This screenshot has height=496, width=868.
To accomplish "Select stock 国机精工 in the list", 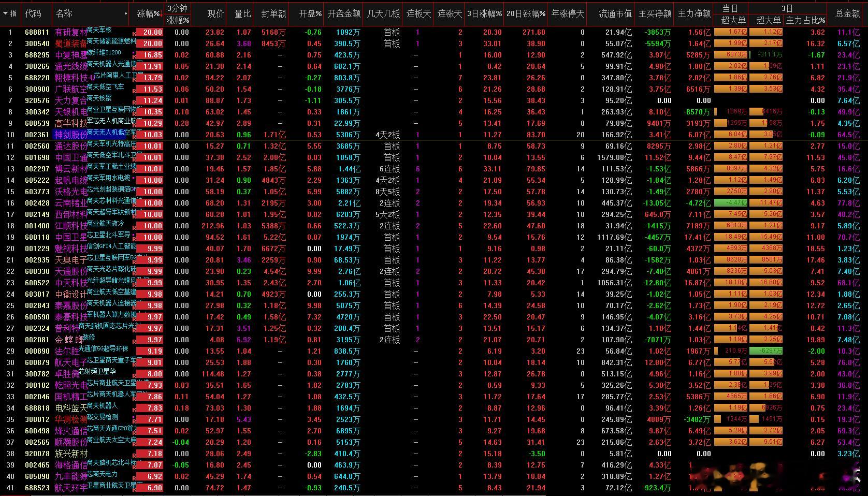I will 71,397.
